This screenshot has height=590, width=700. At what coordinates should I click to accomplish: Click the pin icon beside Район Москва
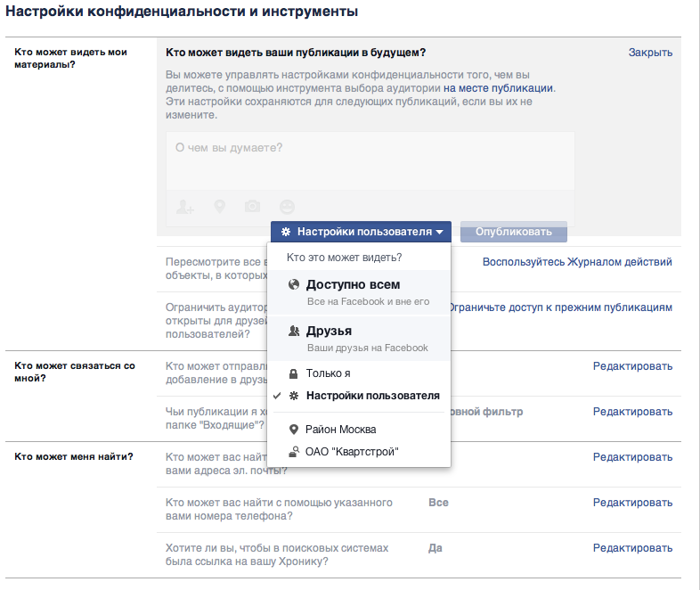point(293,430)
